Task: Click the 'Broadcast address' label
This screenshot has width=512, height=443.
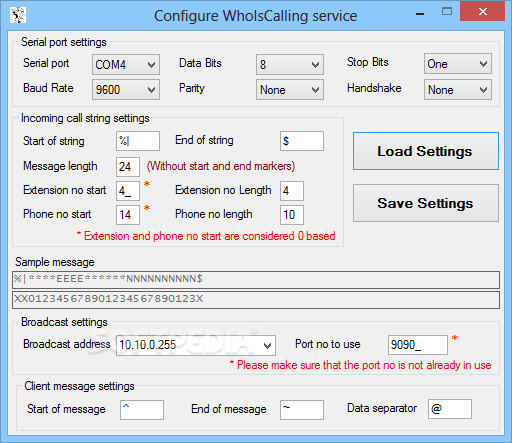Action: (66, 344)
